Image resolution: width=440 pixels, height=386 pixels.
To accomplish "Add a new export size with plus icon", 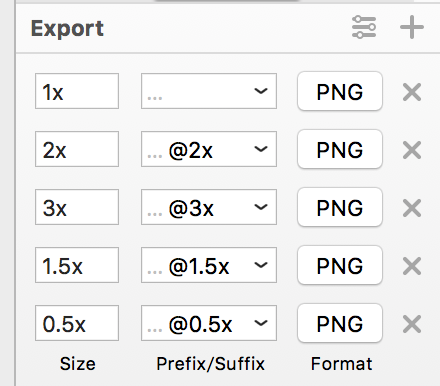I will [412, 27].
